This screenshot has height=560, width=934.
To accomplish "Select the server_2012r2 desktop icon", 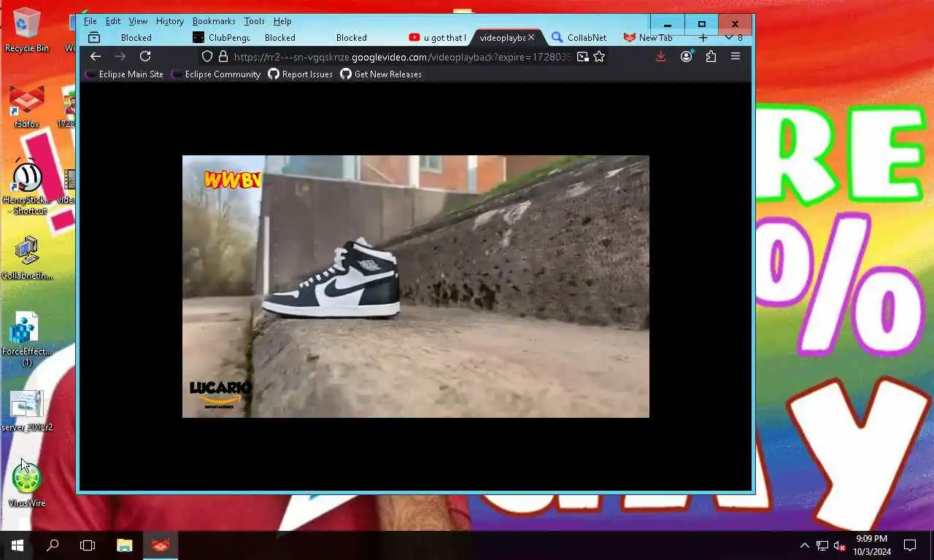I will [27, 411].
